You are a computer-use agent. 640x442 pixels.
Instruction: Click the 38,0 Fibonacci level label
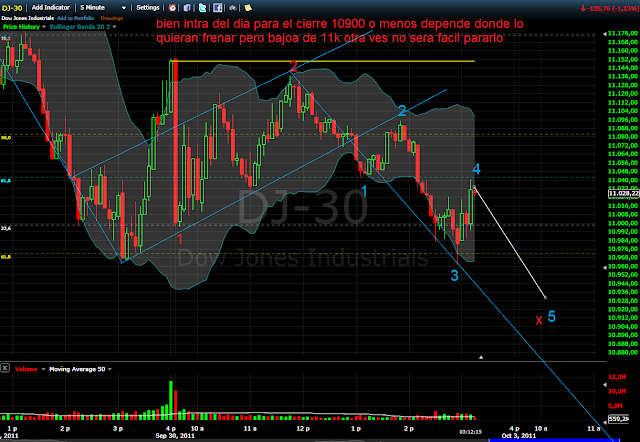[x=6, y=38]
